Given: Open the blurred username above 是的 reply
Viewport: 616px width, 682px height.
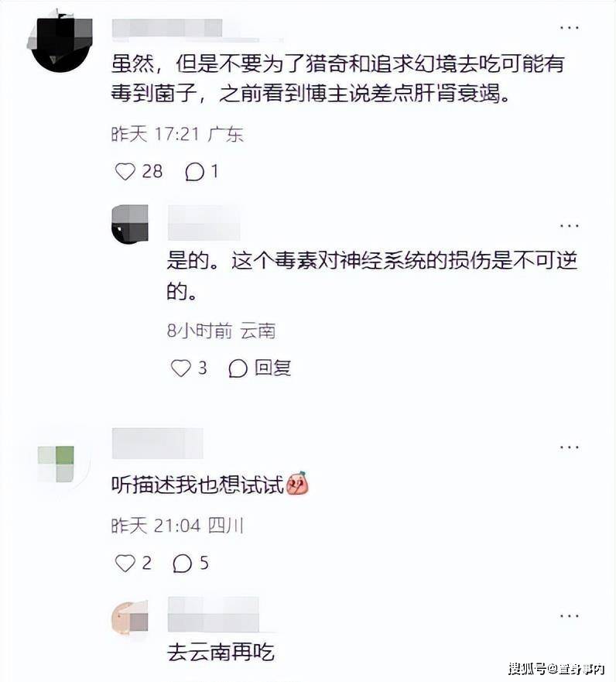Looking at the screenshot, I should point(204,224).
